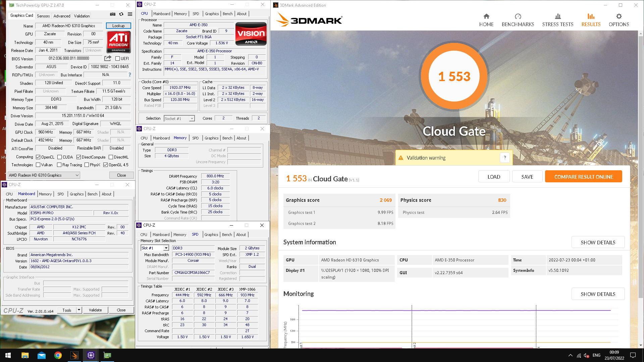Toggle the OpenCL checkbox
This screenshot has height=362, width=644.
[x=38, y=157]
